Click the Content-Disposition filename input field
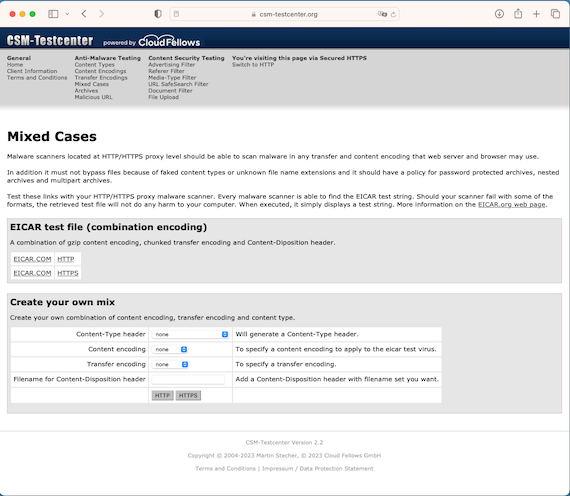The width and height of the screenshot is (570, 496). [188, 380]
